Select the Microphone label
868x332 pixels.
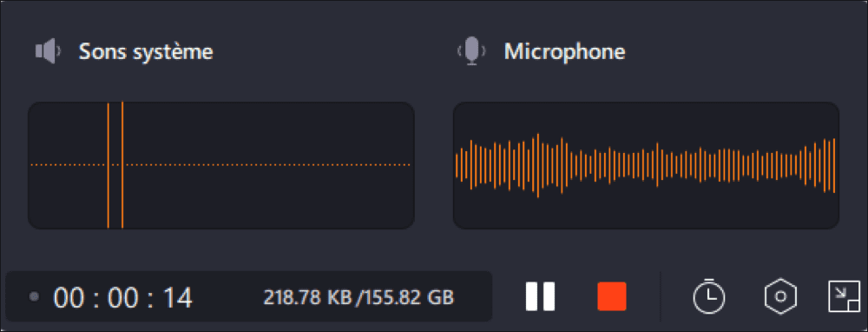pyautogui.click(x=565, y=51)
